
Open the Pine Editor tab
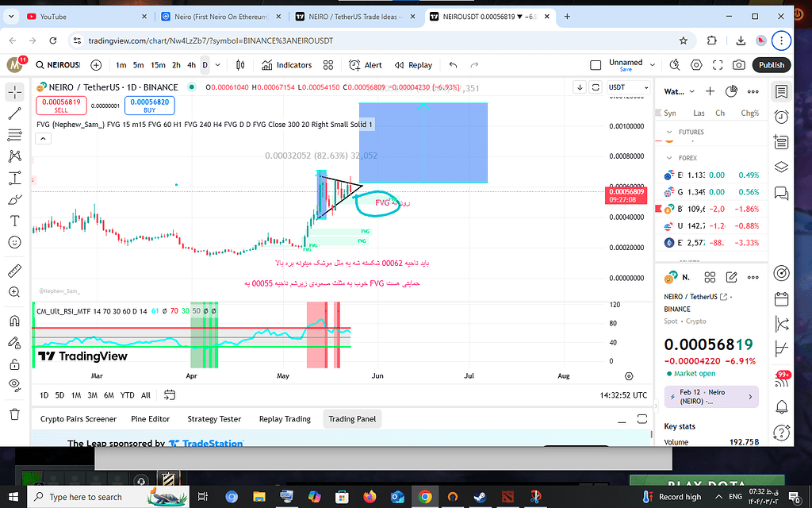150,419
